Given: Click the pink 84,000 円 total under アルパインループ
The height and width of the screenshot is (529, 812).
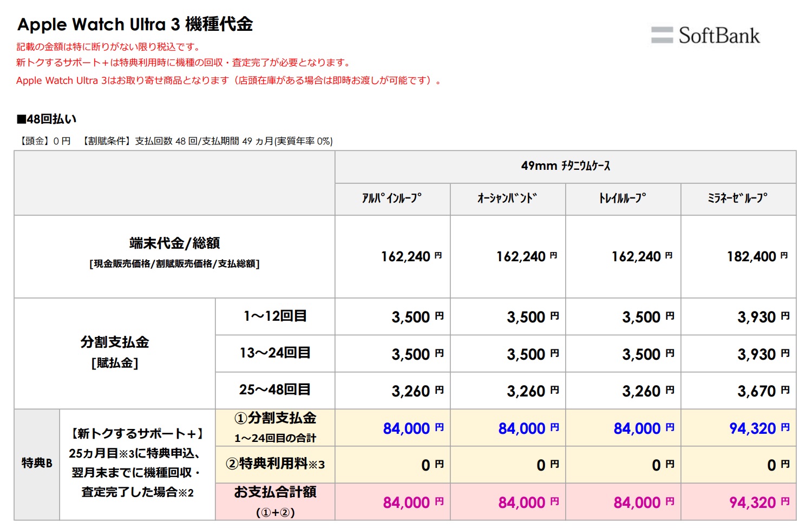Looking at the screenshot, I should coord(414,503).
